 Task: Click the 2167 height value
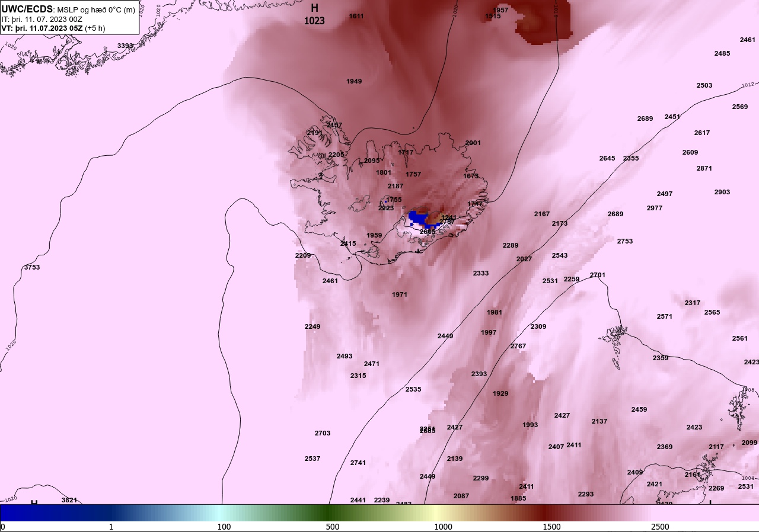pyautogui.click(x=542, y=214)
